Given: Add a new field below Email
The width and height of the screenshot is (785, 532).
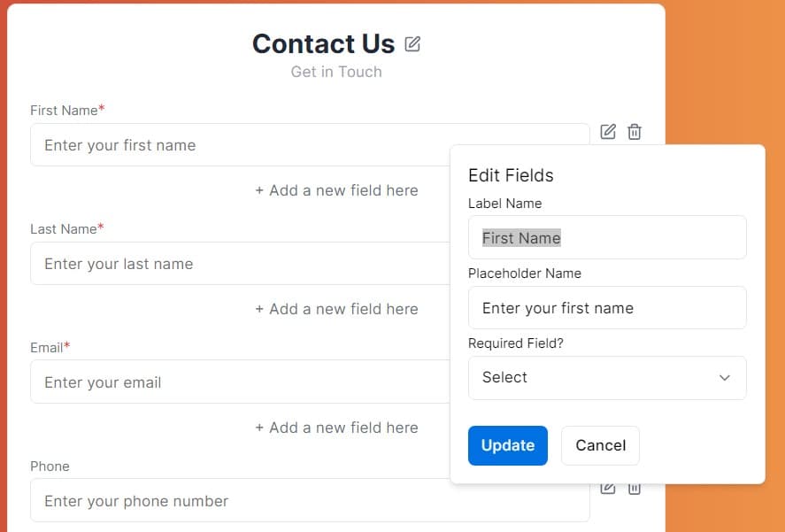Looking at the screenshot, I should point(336,428).
